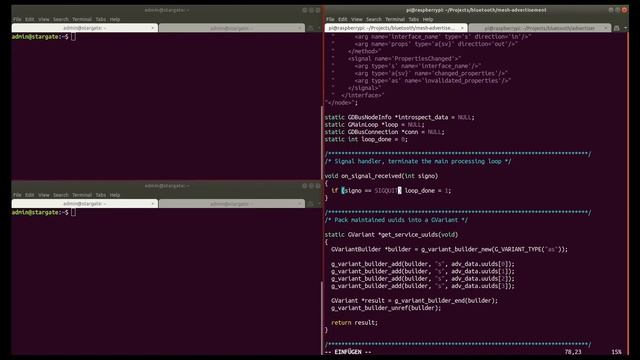The width and height of the screenshot is (640, 360).
Task: Open Search menu in top-left terminal
Action: (x=60, y=19)
